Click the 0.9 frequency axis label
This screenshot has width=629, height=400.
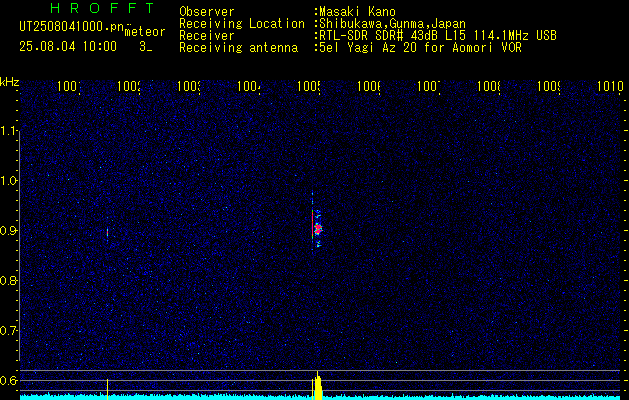coord(10,230)
